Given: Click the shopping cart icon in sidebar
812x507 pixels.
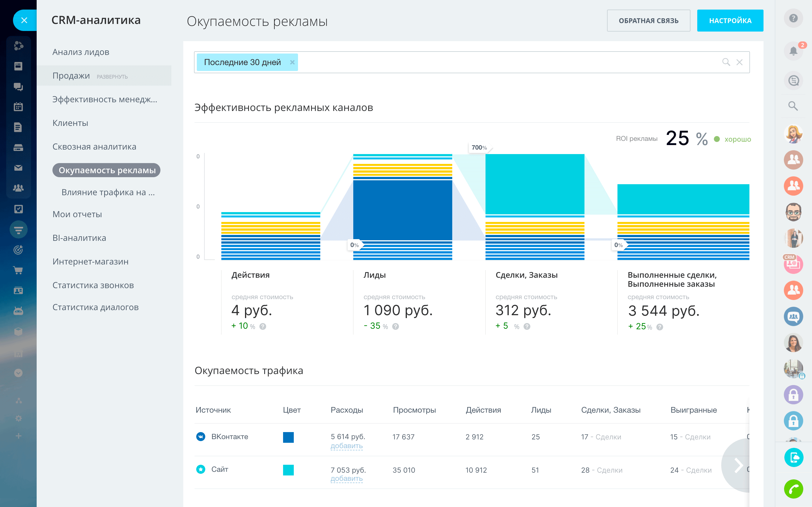Looking at the screenshot, I should (x=18, y=270).
